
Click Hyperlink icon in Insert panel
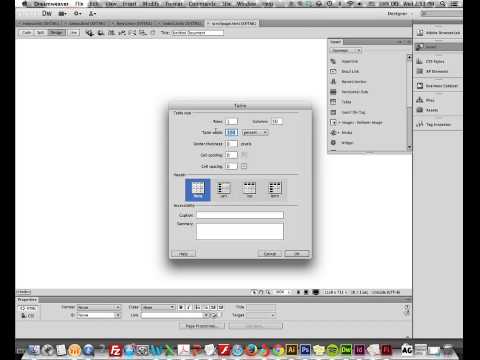pyautogui.click(x=333, y=61)
